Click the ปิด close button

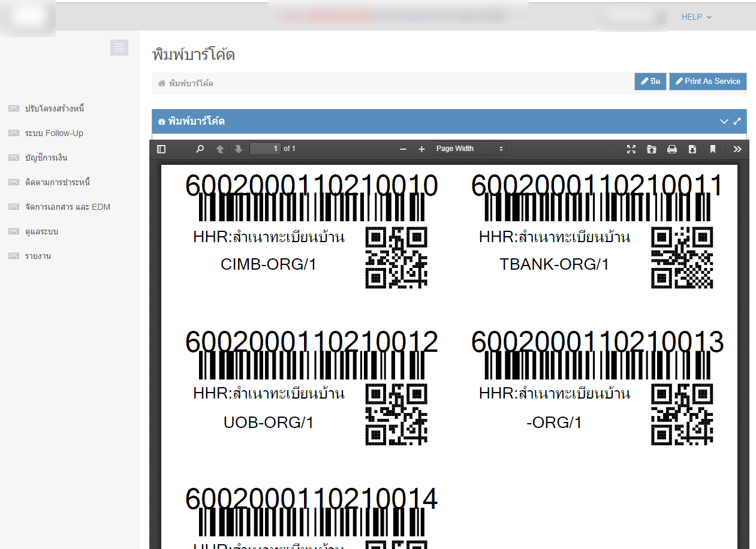coord(650,82)
